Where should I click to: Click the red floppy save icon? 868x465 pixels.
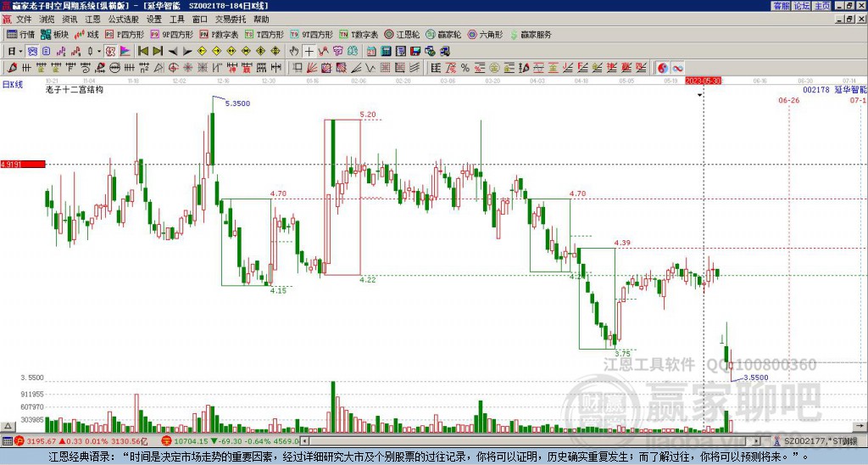(415, 51)
